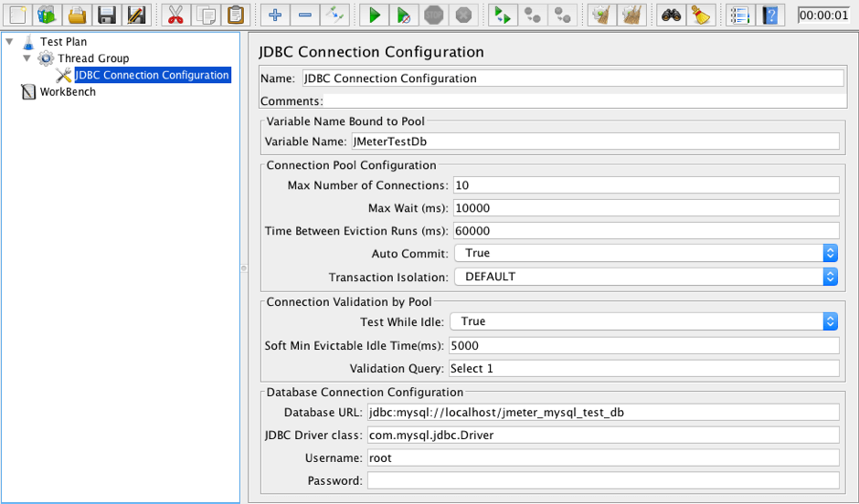Click the 00:00:01 elapsed time display

pyautogui.click(x=824, y=15)
